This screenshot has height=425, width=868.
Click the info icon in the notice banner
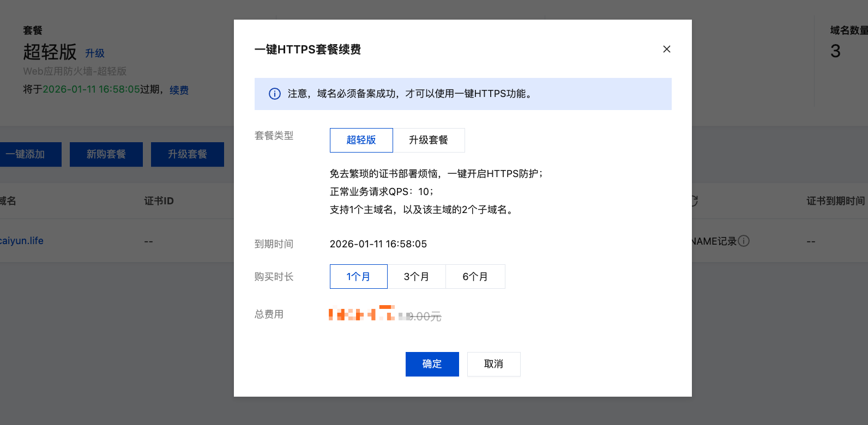[275, 94]
